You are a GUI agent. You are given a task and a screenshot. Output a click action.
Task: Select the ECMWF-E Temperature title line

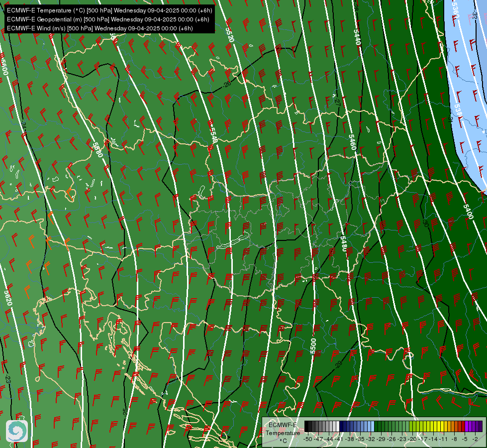click(x=109, y=10)
